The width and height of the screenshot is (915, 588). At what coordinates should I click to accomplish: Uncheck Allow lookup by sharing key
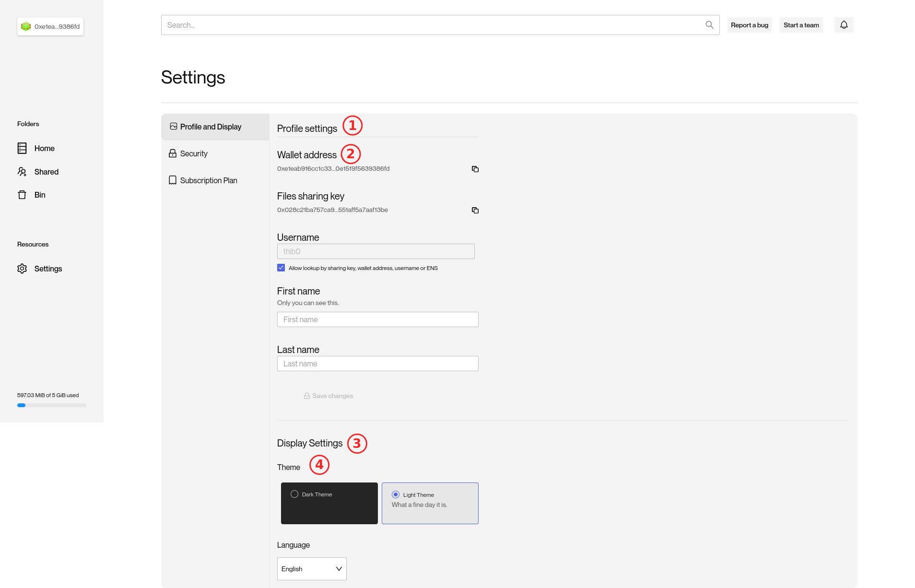point(281,268)
